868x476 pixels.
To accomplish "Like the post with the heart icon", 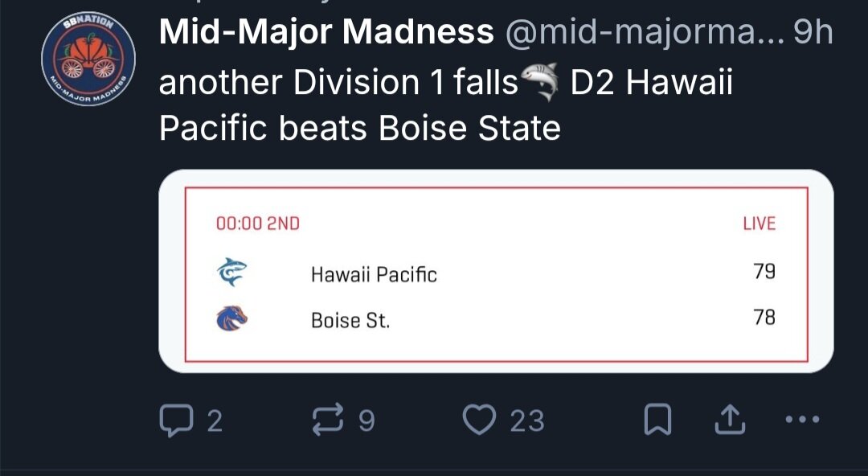I will [479, 420].
